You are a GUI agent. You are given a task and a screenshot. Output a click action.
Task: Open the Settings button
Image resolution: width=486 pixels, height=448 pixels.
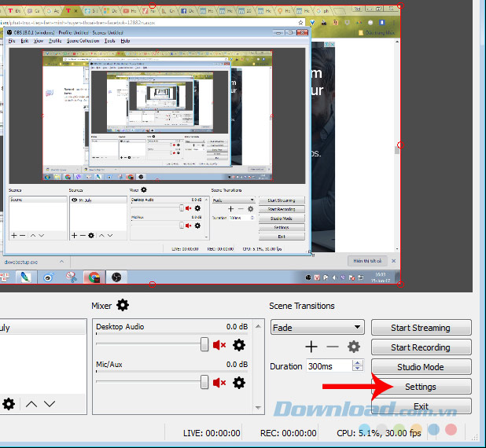421,387
